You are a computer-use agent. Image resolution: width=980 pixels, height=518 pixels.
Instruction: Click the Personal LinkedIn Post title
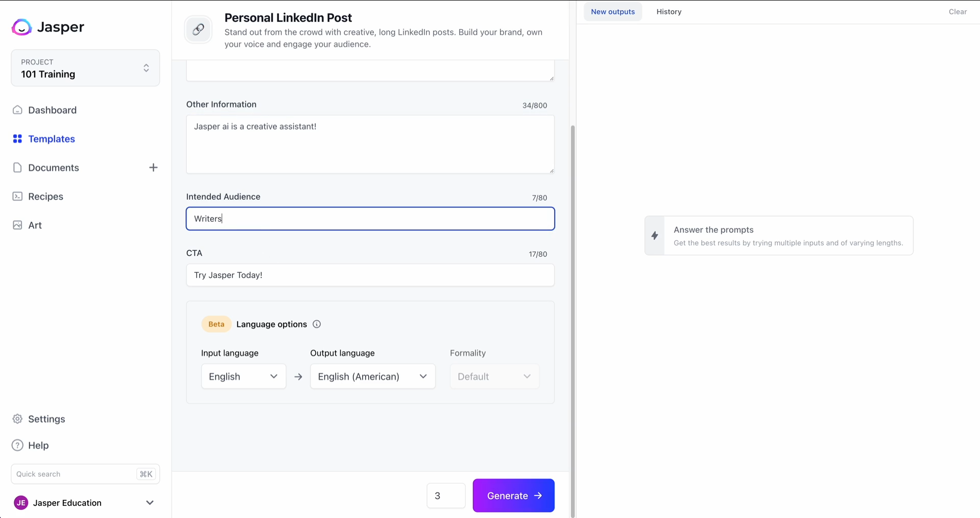click(288, 18)
